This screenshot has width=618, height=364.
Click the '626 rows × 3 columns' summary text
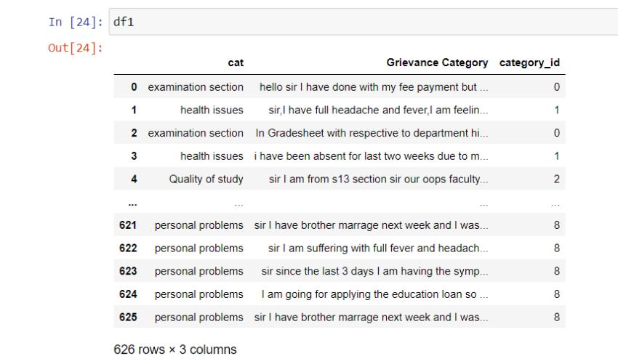coord(175,349)
